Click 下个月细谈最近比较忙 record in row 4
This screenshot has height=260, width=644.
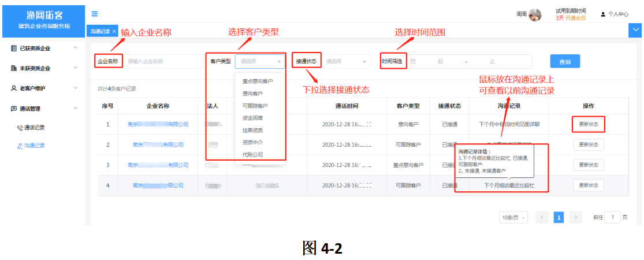[509, 185]
